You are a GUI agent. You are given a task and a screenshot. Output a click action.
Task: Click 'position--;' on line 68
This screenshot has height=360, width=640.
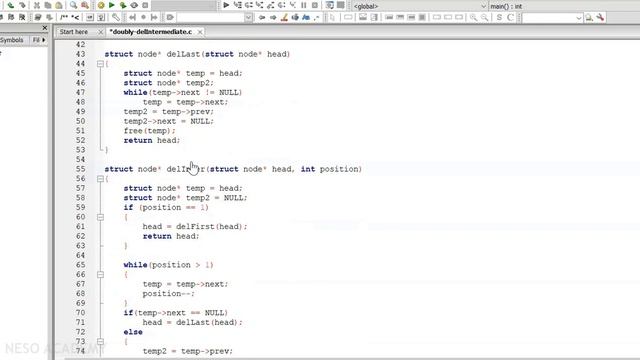click(x=169, y=293)
